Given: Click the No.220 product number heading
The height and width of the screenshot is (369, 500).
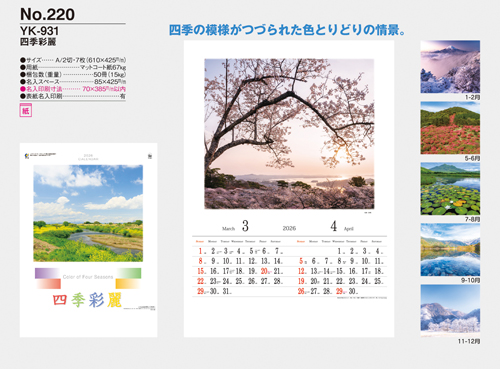Looking at the screenshot, I should click(x=47, y=15).
